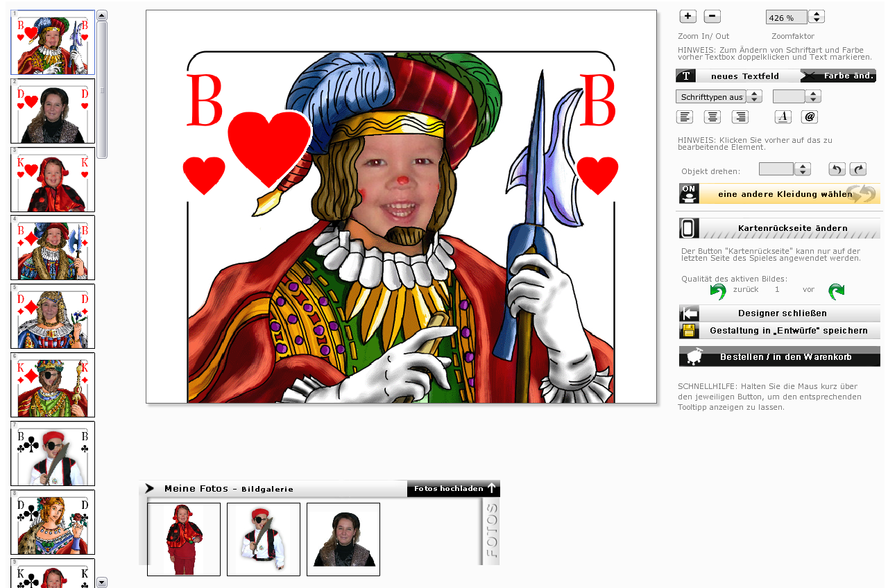This screenshot has height=588, width=888.
Task: Click the thumbnail list scrollbar handle
Action: pos(102,89)
